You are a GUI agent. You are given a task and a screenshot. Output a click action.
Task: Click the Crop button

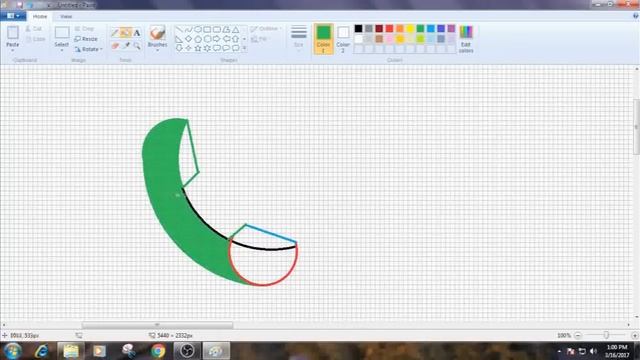84,29
